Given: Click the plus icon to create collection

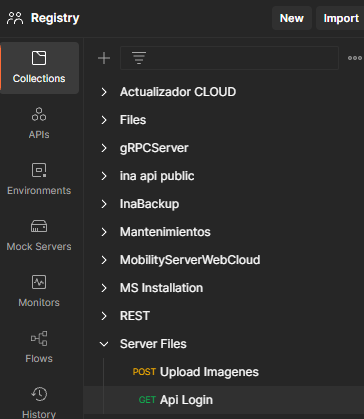Looking at the screenshot, I should (x=104, y=58).
